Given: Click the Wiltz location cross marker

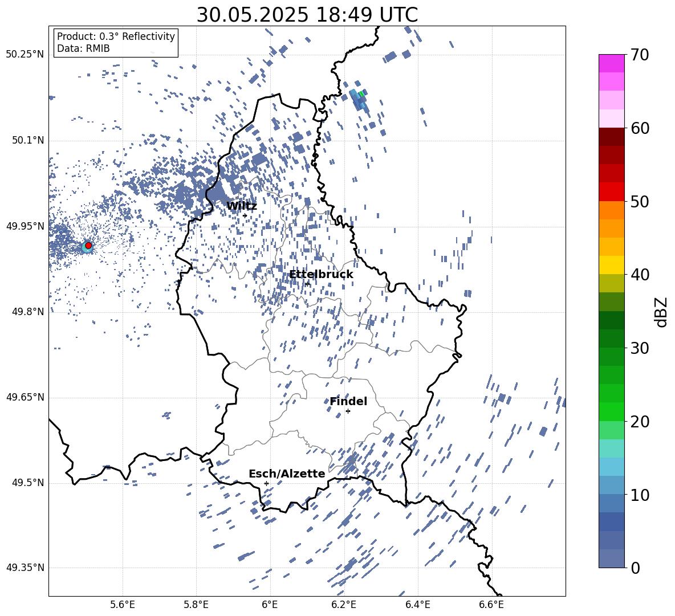Looking at the screenshot, I should pyautogui.click(x=245, y=215).
